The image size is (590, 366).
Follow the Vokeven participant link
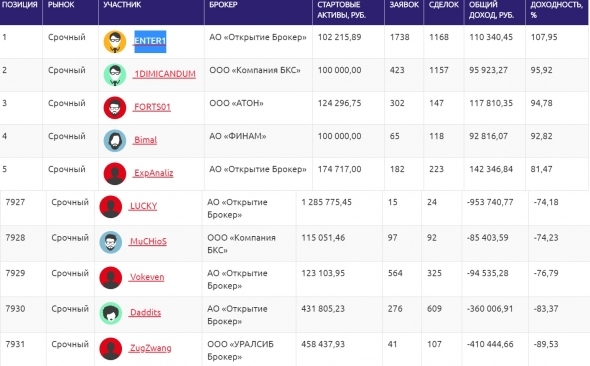click(x=147, y=277)
